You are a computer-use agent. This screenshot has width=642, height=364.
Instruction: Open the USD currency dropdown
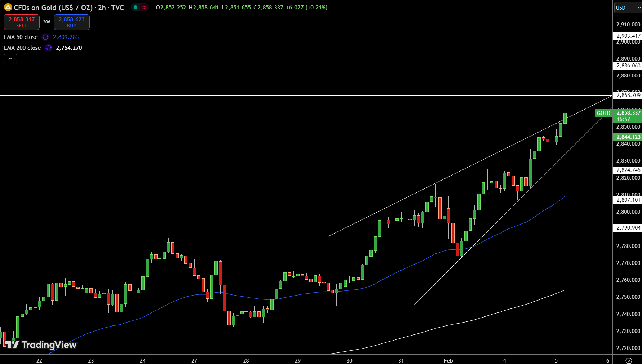[x=628, y=8]
